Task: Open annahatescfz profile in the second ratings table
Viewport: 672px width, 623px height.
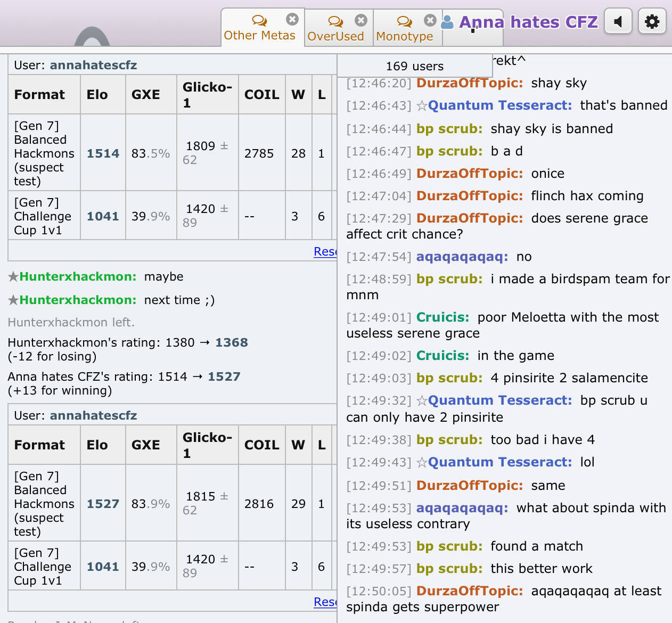Action: click(93, 415)
